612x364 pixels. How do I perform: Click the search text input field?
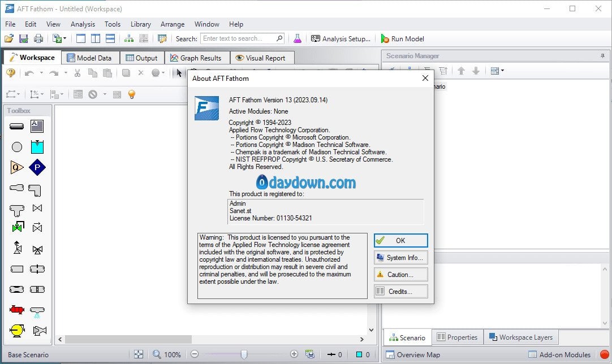point(243,38)
